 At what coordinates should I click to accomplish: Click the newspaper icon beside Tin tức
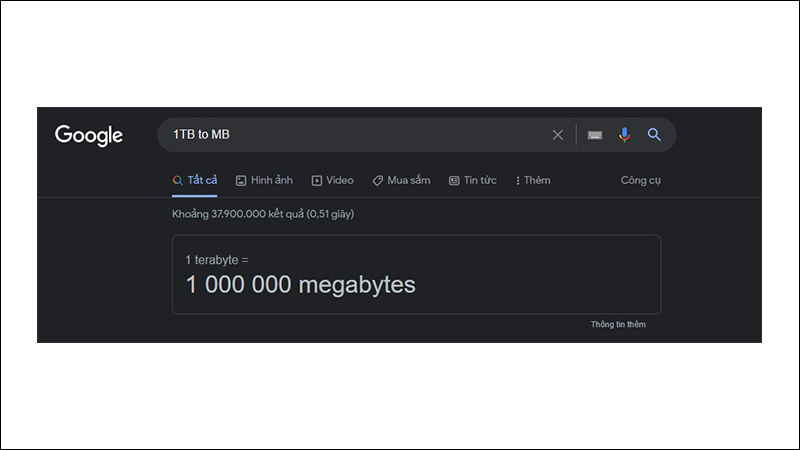tap(454, 181)
